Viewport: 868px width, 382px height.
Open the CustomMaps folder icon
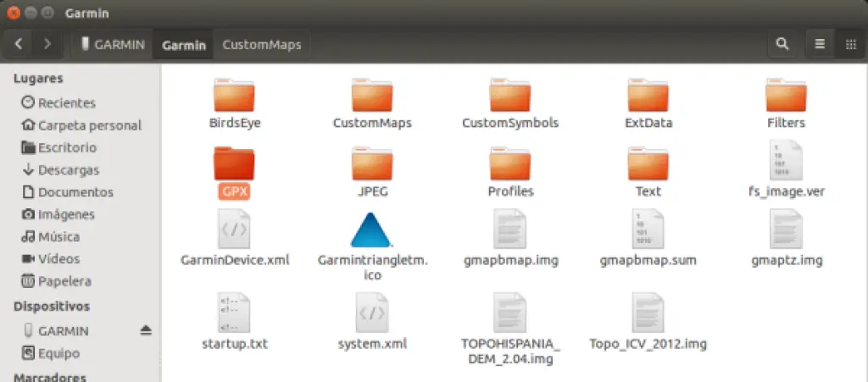(x=372, y=95)
